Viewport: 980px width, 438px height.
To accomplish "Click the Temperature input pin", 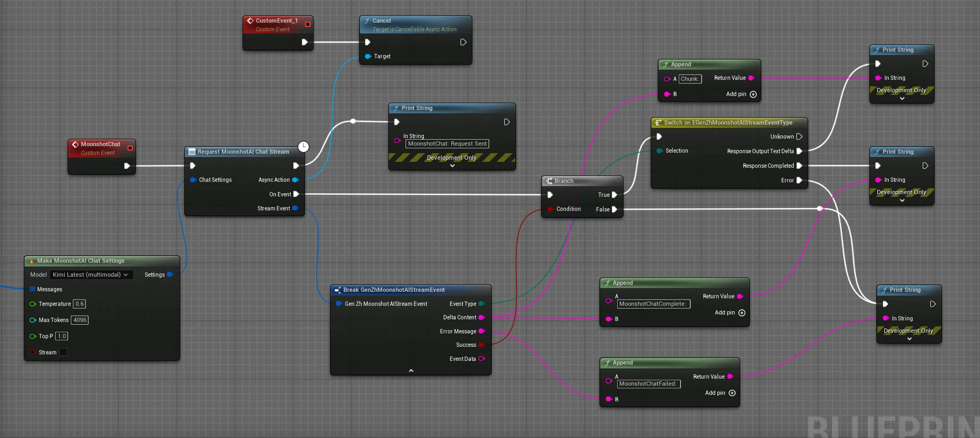I will 33,304.
